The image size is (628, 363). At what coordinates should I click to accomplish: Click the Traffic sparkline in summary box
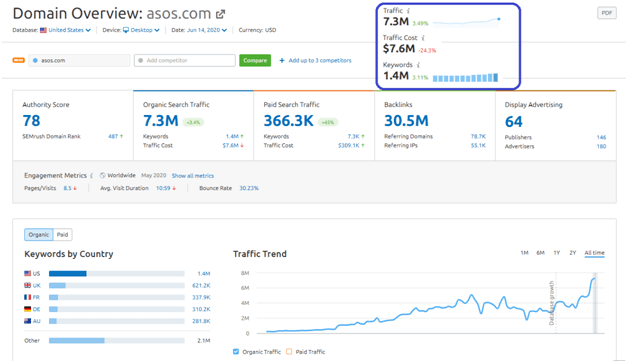(467, 22)
